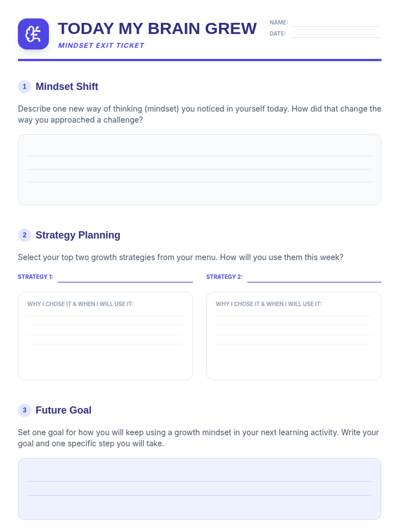This screenshot has height=532, width=399.
Task: Click the Future Goal heading
Action: [x=64, y=410]
